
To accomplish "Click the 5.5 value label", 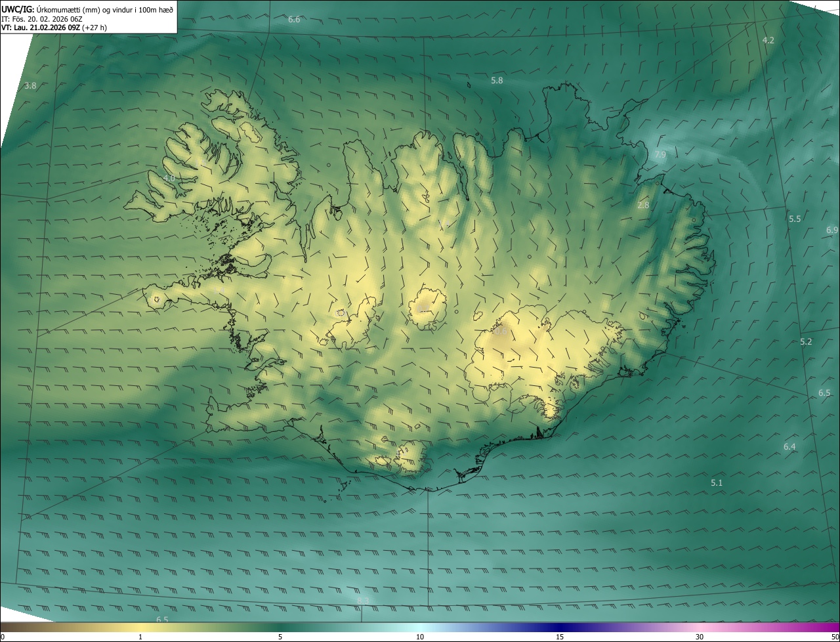I will (x=795, y=219).
